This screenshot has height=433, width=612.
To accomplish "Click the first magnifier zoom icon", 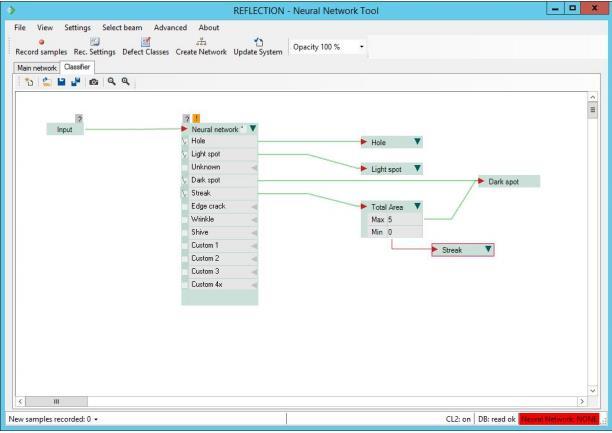I will tap(112, 81).
